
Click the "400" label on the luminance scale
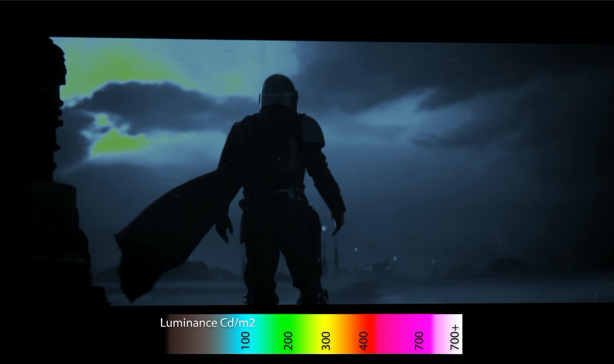point(364,341)
